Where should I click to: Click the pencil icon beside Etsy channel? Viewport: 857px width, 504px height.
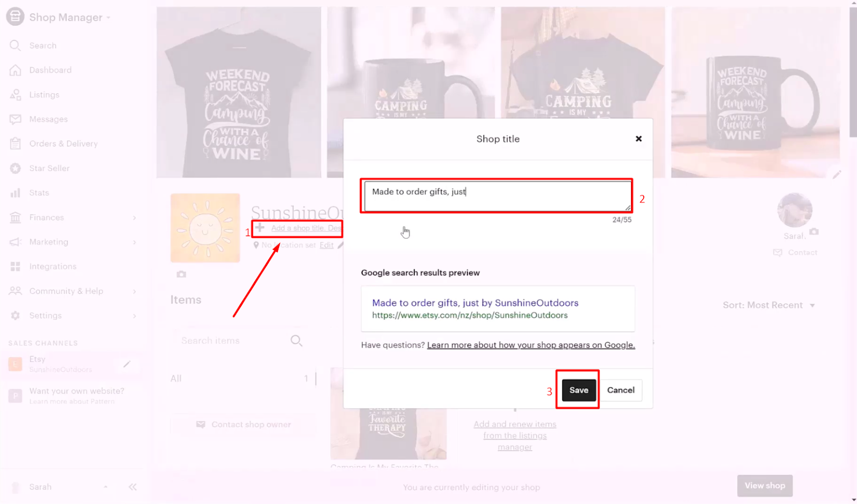tap(127, 364)
